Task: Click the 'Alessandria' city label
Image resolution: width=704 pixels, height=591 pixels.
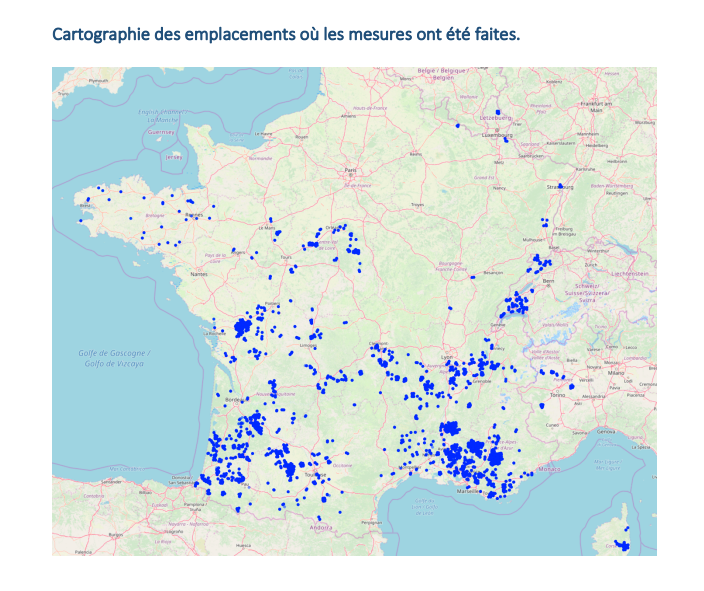Action: (594, 397)
